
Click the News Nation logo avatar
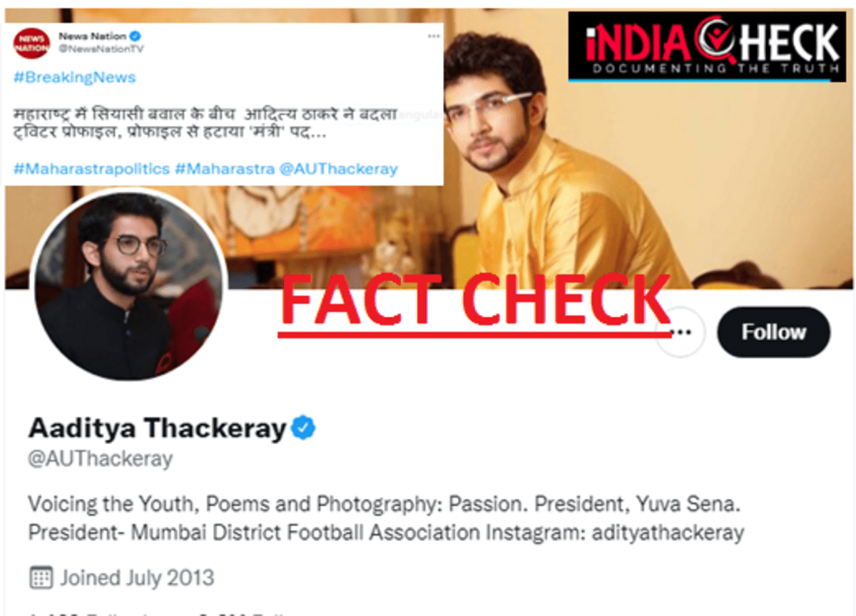[x=31, y=43]
